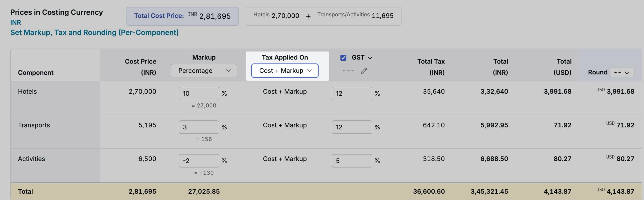Click the Total Cost Price box
This screenshot has height=200, width=644.
[x=182, y=16]
